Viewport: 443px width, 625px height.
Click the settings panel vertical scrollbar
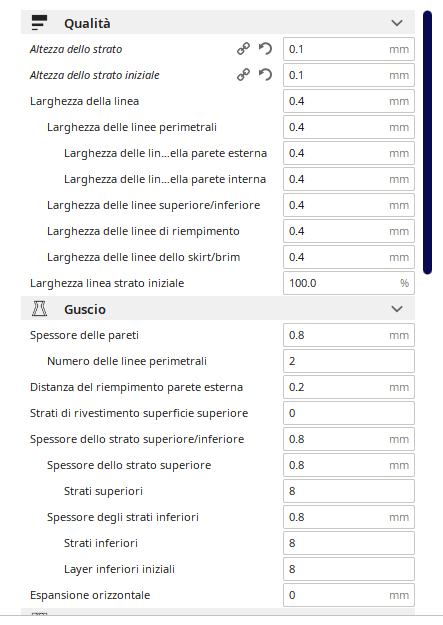pyautogui.click(x=427, y=143)
